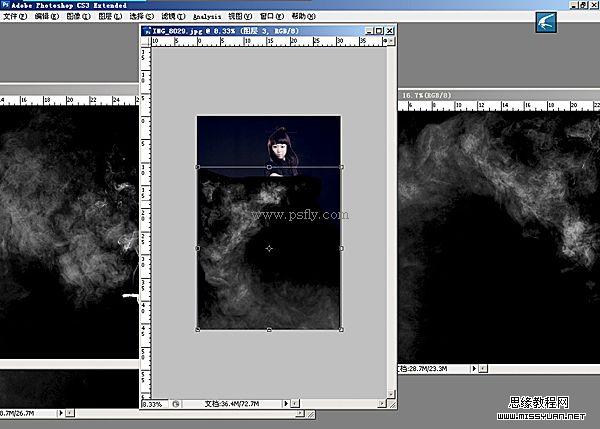Click the top-center transform handle
The width and height of the screenshot is (600, 429).
pos(269,167)
